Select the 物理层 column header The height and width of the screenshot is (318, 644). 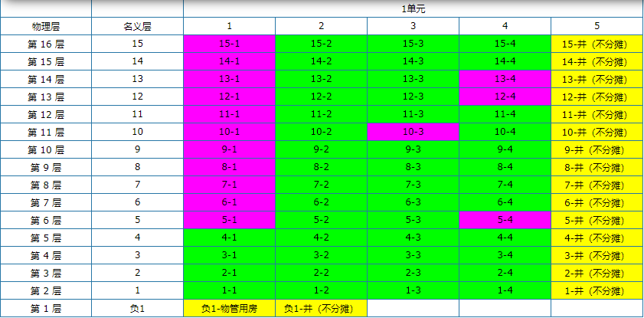pyautogui.click(x=46, y=26)
